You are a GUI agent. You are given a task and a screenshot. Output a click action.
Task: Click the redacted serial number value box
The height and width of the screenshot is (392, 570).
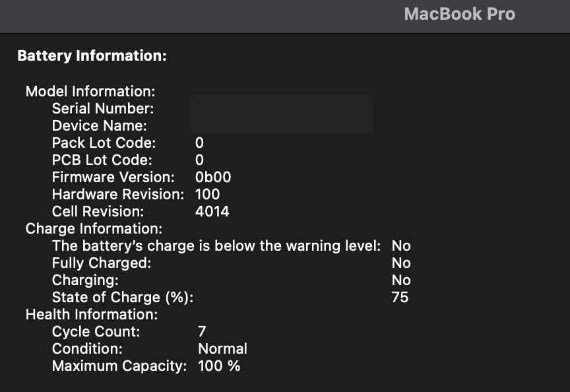(x=282, y=115)
